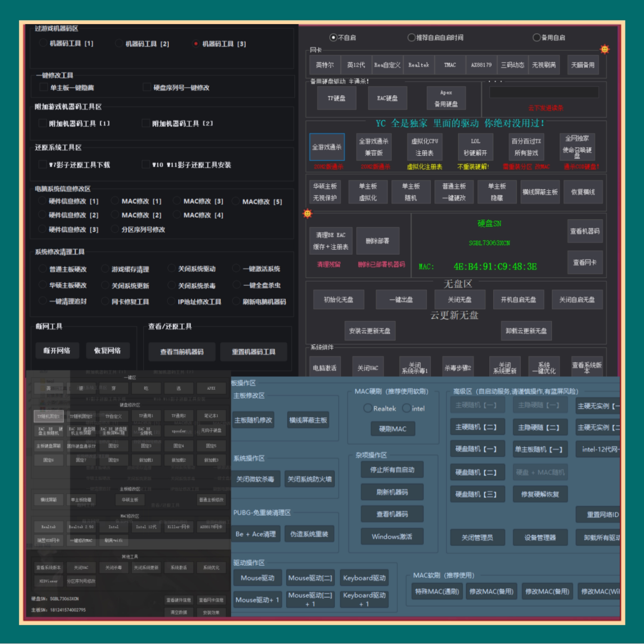Image resolution: width=644 pixels, height=644 pixels.
Task: Click the Apex 备用硬盘 button
Action: click(446, 98)
